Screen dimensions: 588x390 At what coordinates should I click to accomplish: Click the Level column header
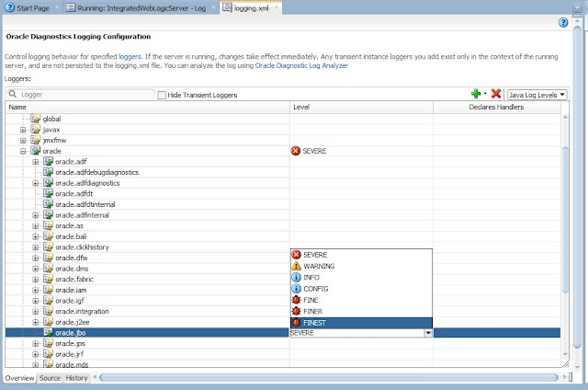361,107
